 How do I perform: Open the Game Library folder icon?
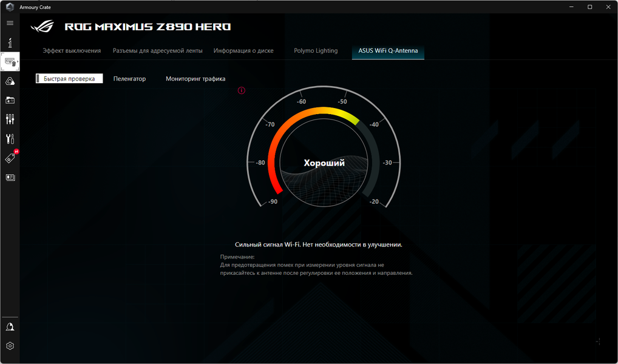[10, 101]
